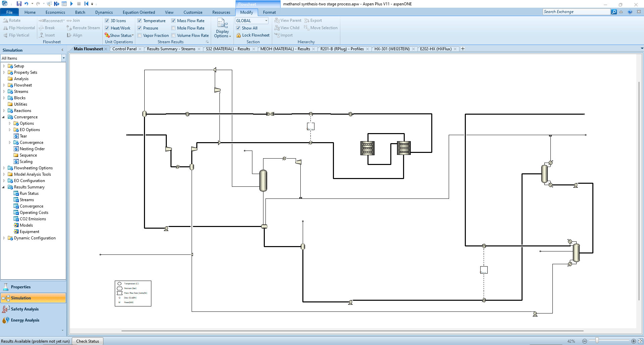This screenshot has width=644, height=345.
Task: Uncheck the Mass Flow Rate checkbox
Action: [174, 21]
